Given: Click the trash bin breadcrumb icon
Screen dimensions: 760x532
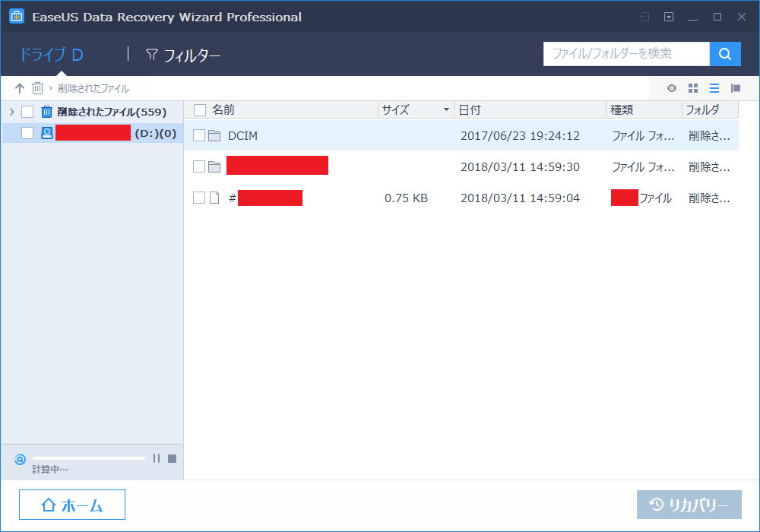Looking at the screenshot, I should (37, 88).
